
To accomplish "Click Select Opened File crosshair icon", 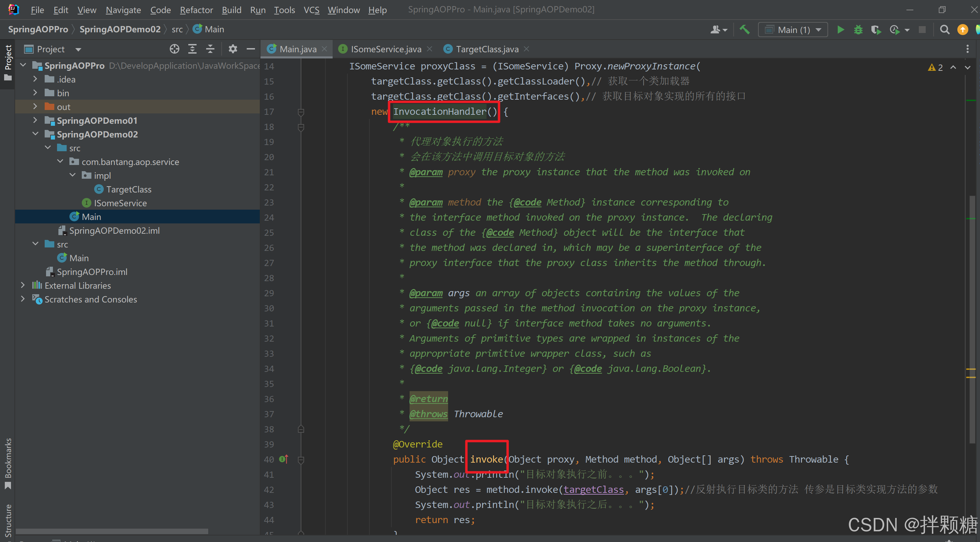I will click(174, 49).
